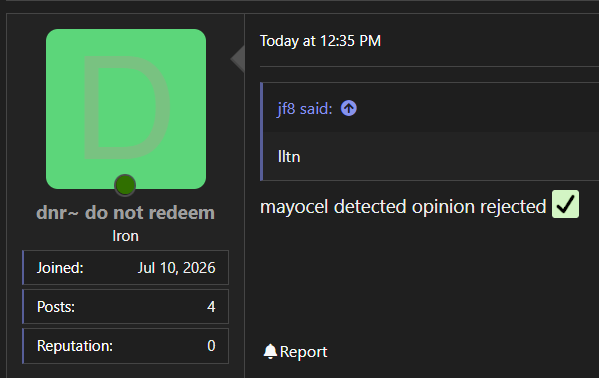
Task: Click the quoted text lltn
Action: [x=289, y=157]
